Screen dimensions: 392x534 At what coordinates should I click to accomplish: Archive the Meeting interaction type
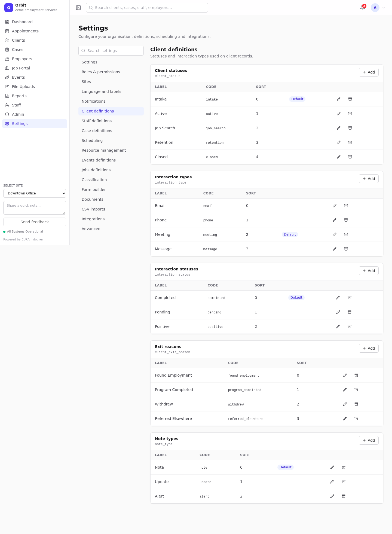coord(346,234)
